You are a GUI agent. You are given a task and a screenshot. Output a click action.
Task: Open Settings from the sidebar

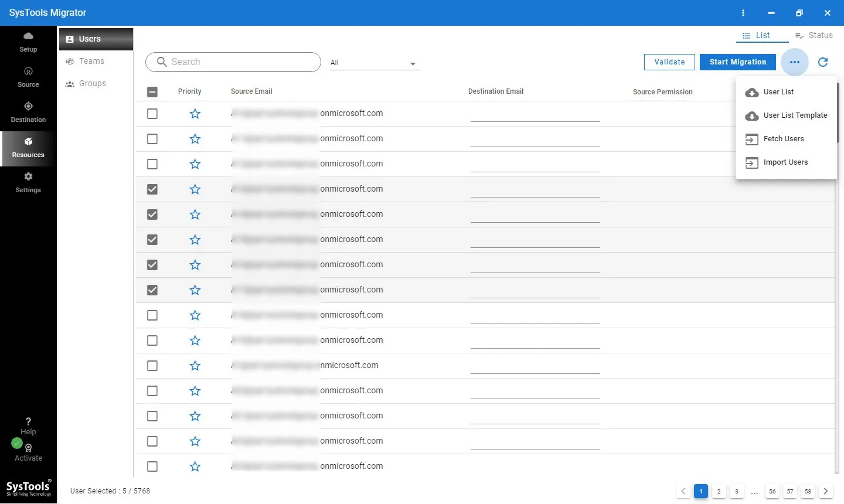(x=28, y=183)
